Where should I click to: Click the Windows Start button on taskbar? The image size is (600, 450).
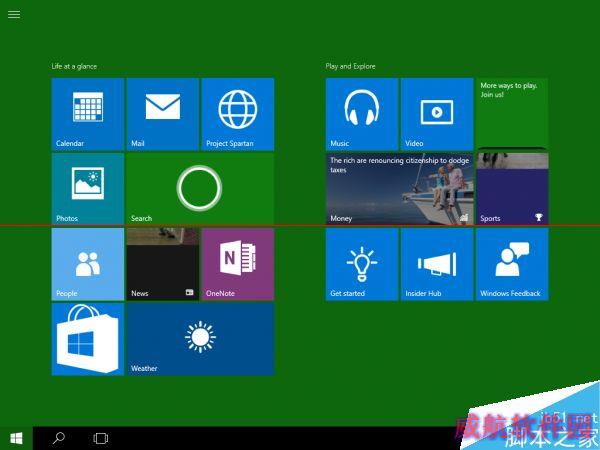[x=16, y=438]
